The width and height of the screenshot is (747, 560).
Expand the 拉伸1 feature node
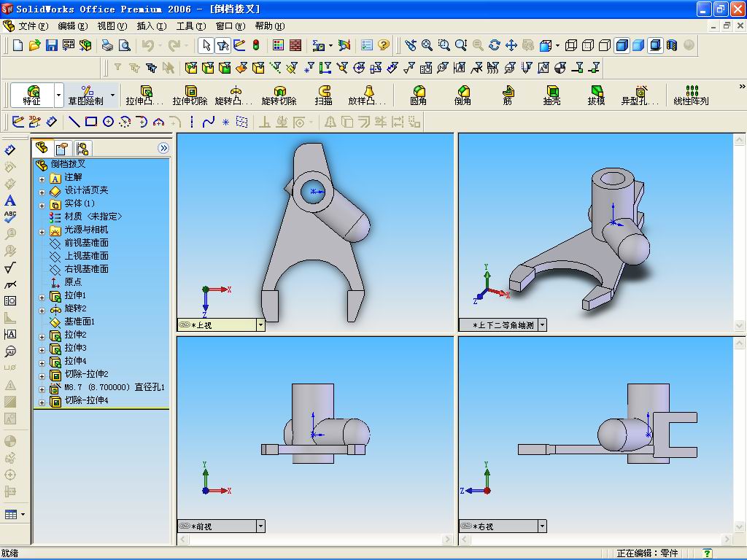(42, 297)
